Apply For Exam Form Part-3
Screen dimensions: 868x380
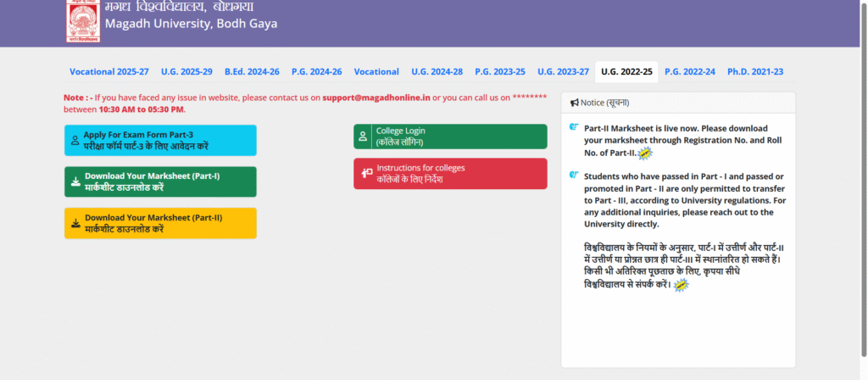tap(160, 140)
